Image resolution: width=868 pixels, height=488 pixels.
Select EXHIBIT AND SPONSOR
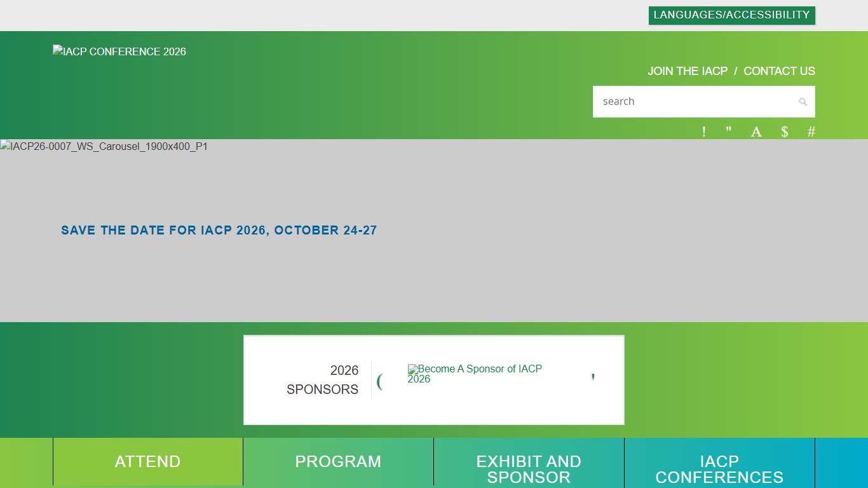click(x=529, y=470)
